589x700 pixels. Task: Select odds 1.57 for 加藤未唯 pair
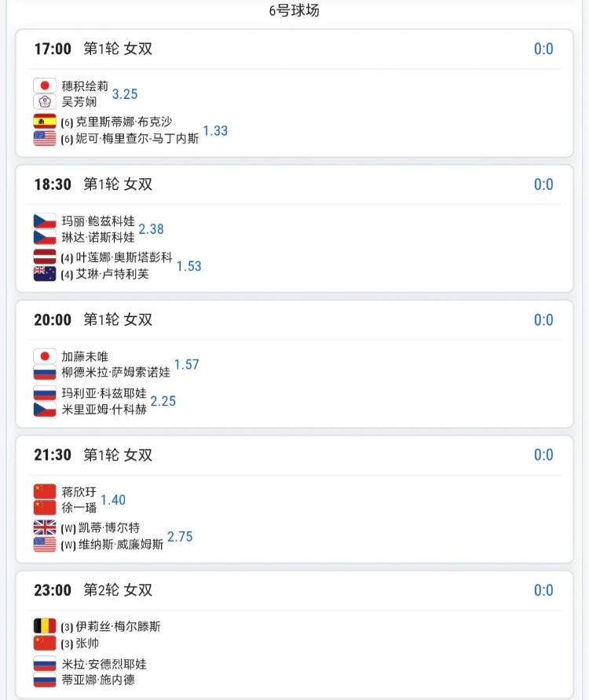[186, 364]
